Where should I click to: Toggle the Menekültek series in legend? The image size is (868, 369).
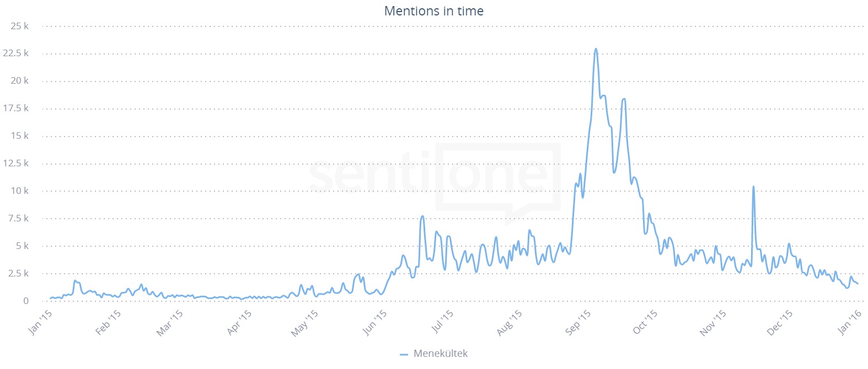pos(440,354)
